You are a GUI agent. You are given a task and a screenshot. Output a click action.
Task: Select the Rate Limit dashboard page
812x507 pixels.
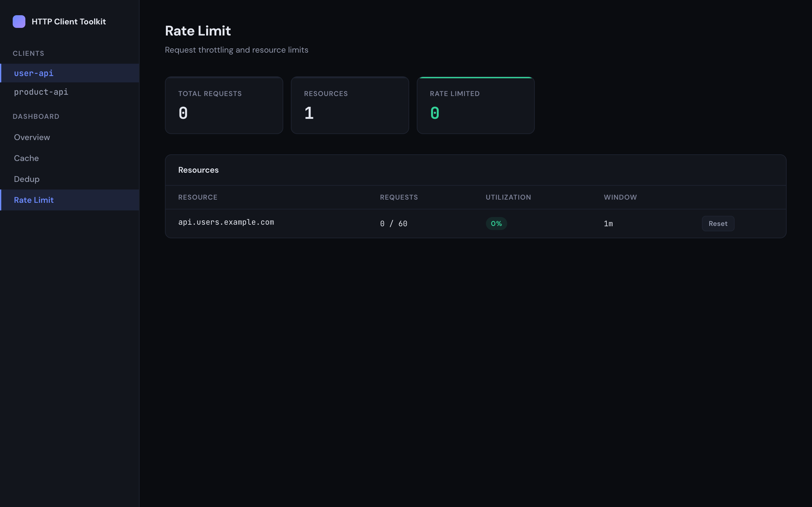click(34, 200)
